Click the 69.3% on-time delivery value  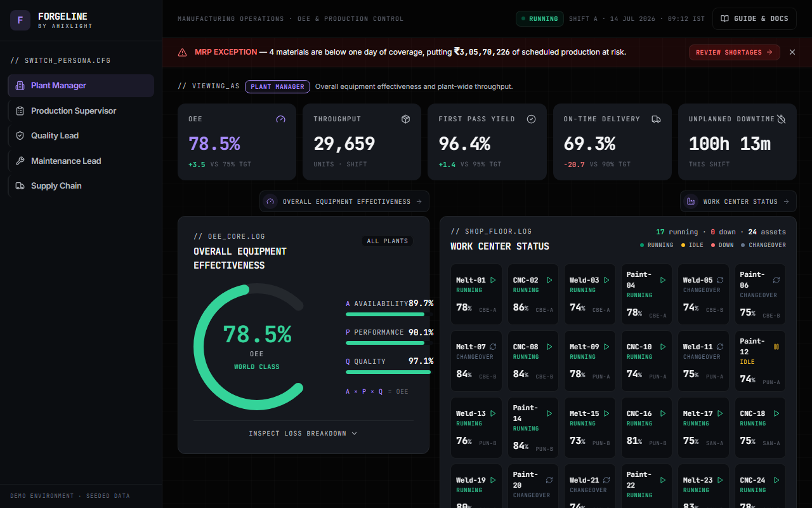tap(589, 144)
